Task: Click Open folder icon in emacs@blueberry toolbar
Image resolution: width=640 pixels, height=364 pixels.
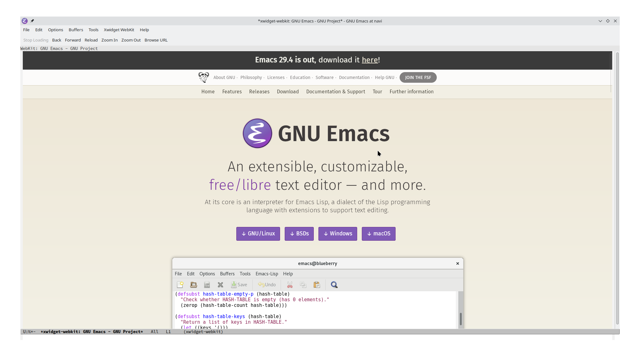Action: [194, 285]
